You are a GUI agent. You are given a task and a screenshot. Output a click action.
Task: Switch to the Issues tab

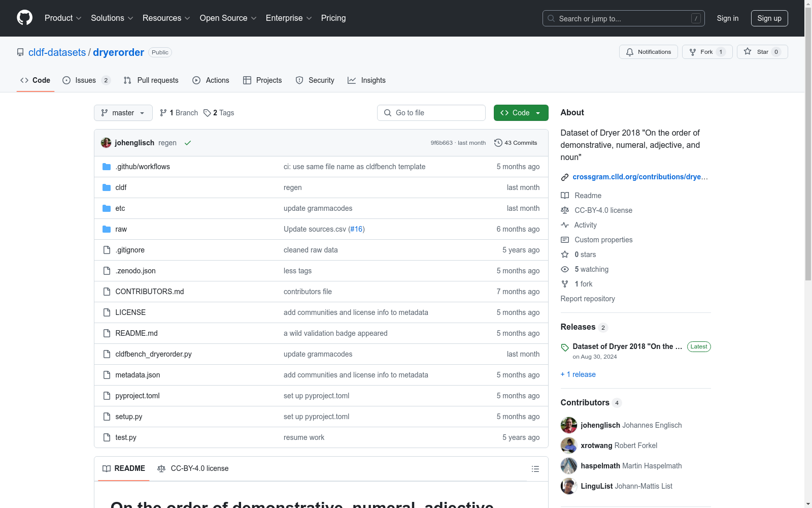pyautogui.click(x=86, y=80)
